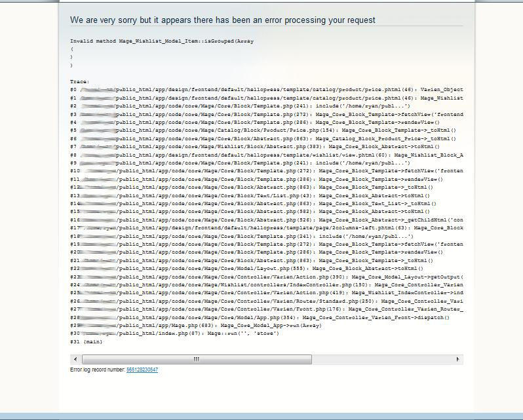523x420 pixels.
Task: Click the horizontal scrollbar right arrow
Action: 457,359
